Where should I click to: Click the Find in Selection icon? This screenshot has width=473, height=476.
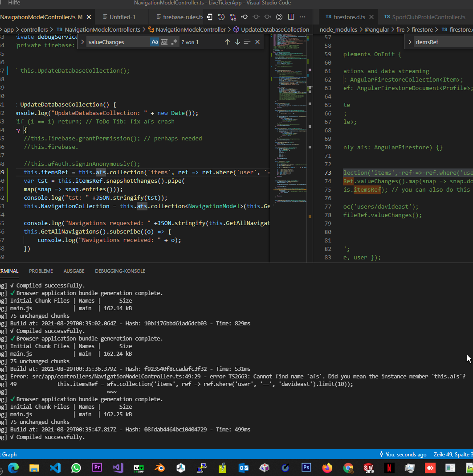(x=247, y=42)
